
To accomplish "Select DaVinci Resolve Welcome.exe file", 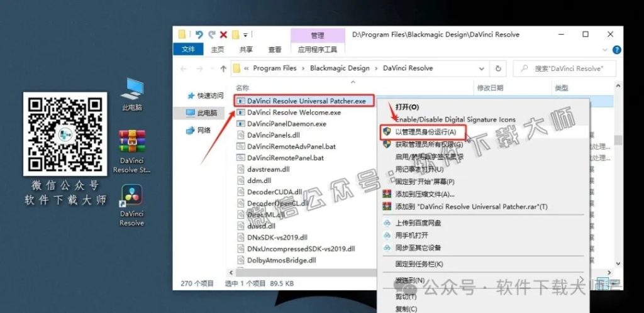I will pyautogui.click(x=294, y=113).
